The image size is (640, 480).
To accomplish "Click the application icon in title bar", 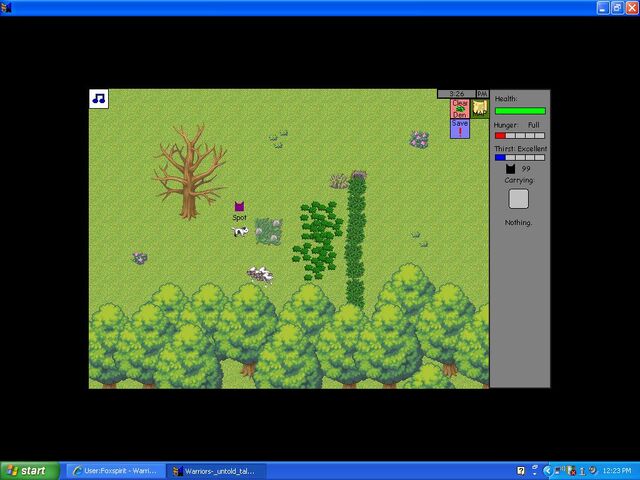I will tap(6, 7).
